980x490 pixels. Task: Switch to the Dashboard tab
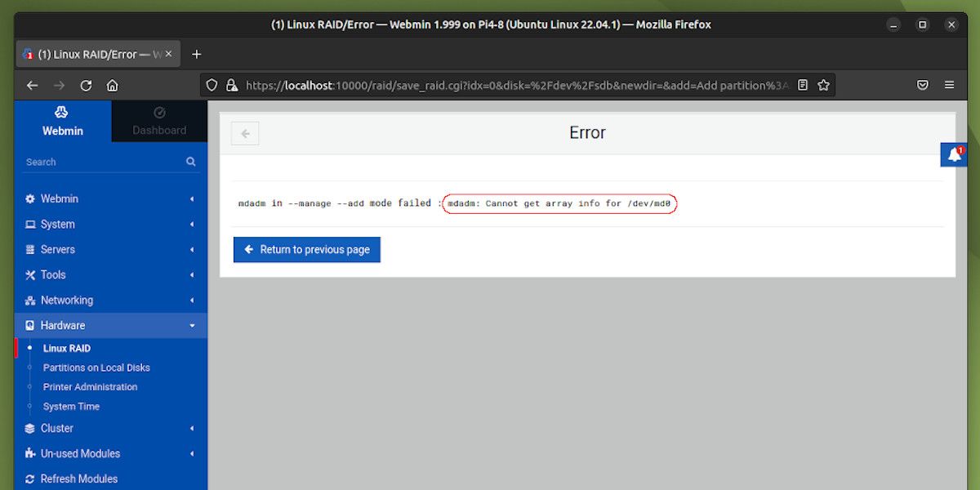tap(159, 121)
